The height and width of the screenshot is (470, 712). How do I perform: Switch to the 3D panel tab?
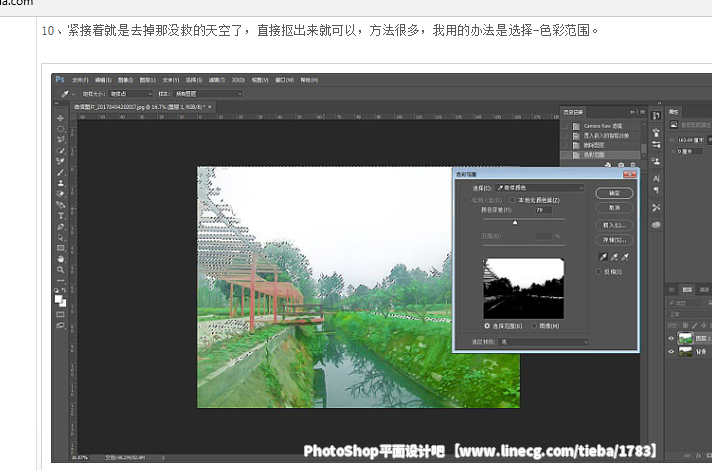[671, 289]
